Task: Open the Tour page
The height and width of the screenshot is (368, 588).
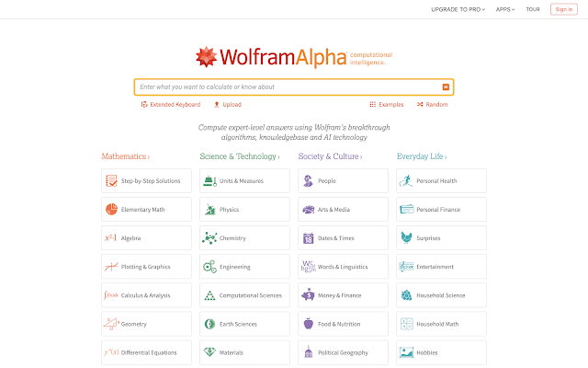Action: pyautogui.click(x=533, y=9)
